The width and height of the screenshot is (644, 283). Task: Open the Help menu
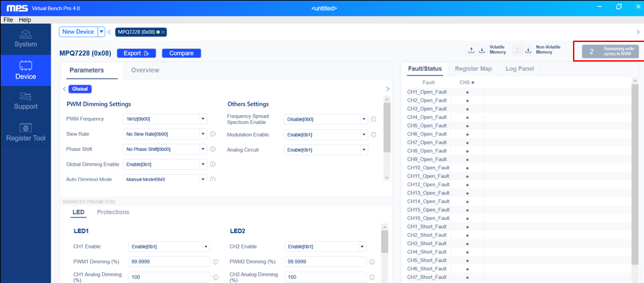pos(24,20)
